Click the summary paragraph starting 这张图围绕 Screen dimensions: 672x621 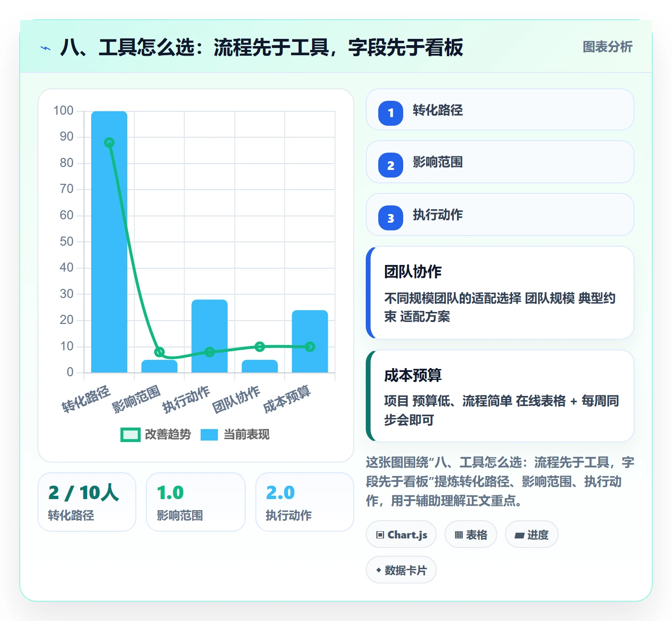coord(500,481)
